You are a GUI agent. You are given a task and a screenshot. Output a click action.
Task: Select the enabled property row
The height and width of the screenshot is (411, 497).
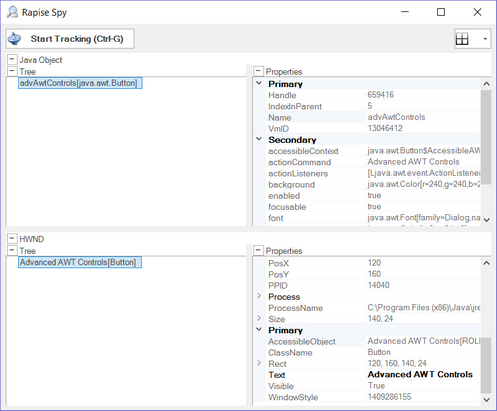[373, 196]
